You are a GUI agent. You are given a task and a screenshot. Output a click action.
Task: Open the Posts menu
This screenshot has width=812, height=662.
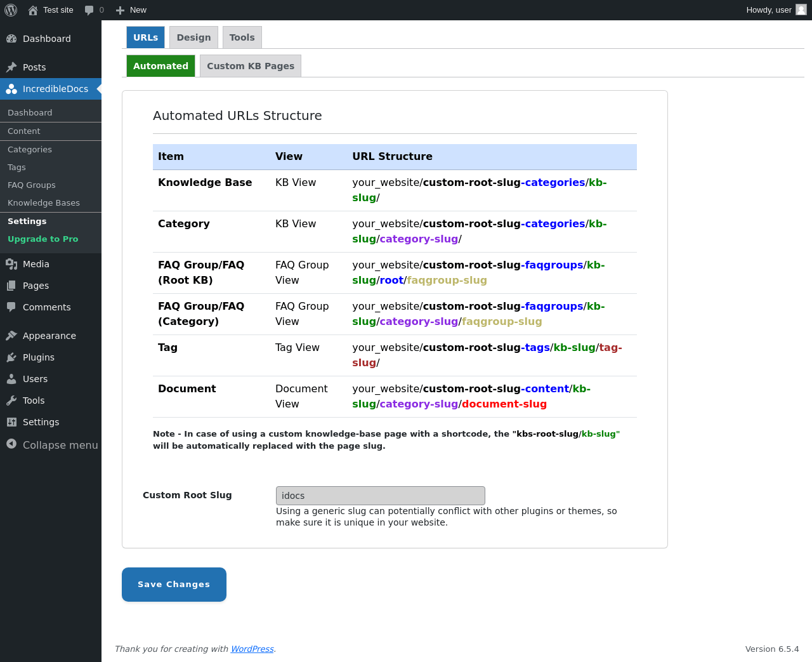[x=34, y=67]
